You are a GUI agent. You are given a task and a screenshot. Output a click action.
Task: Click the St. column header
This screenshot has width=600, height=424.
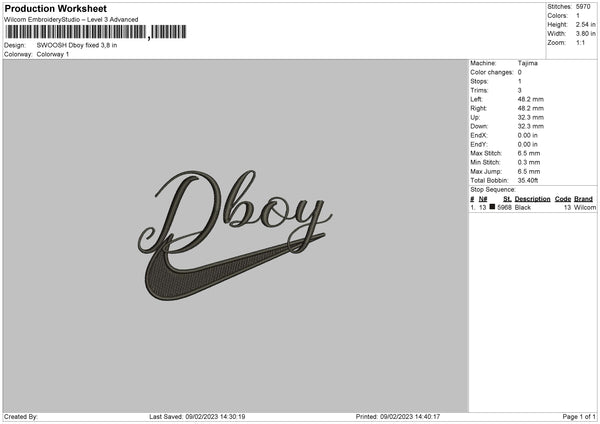tap(507, 199)
